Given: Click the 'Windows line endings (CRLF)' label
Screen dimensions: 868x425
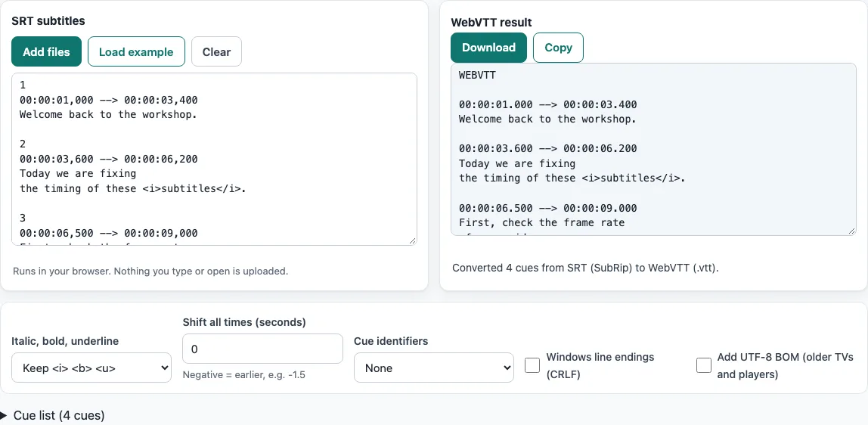Looking at the screenshot, I should click(600, 366).
